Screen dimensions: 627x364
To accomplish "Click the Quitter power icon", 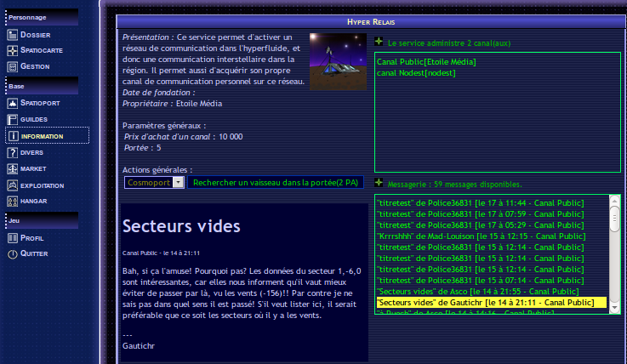I will [13, 253].
